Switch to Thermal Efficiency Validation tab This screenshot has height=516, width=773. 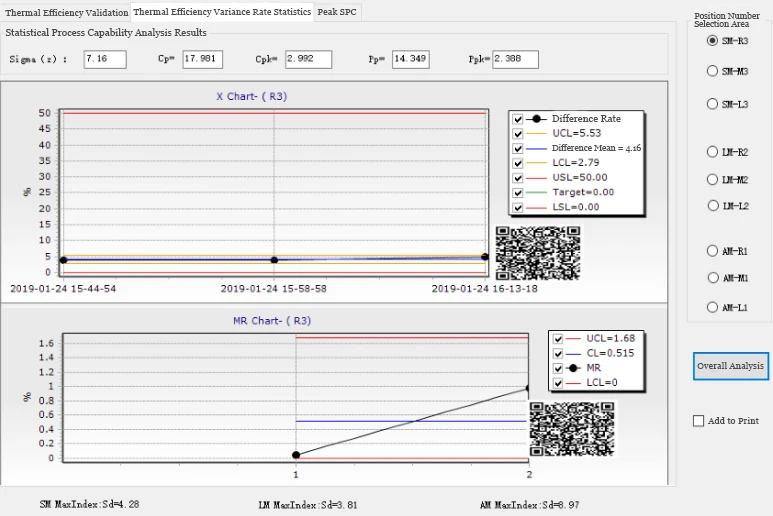coord(66,13)
